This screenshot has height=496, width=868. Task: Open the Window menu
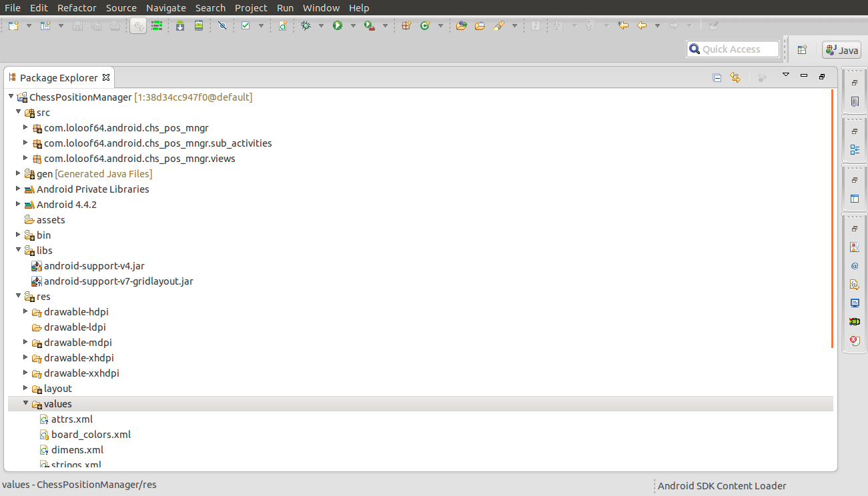321,8
